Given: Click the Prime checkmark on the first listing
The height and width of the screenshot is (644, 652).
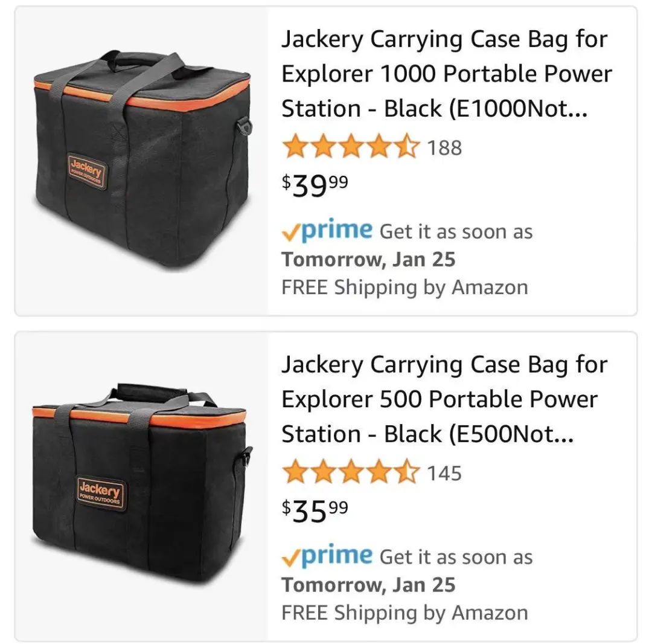Looking at the screenshot, I should (290, 233).
